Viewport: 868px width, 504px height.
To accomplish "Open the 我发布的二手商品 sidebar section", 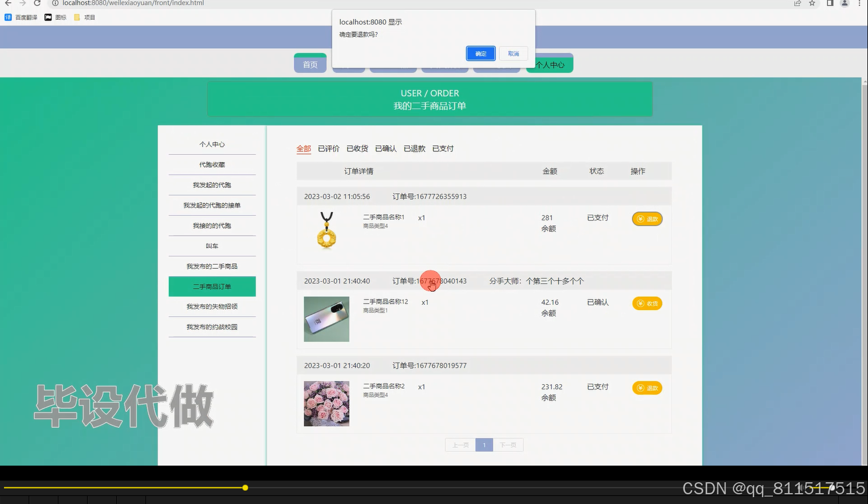I will [212, 266].
